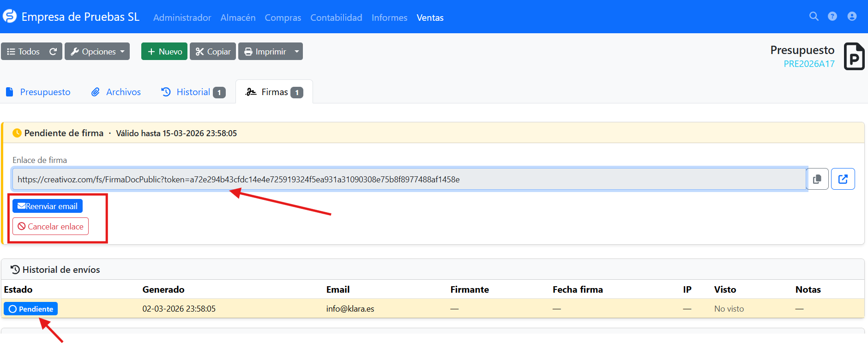The image size is (868, 343).
Task: Click the Presupuesto document icon
Action: coord(854,56)
